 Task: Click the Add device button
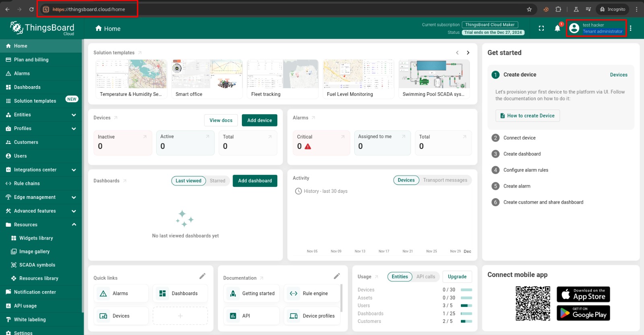pyautogui.click(x=260, y=120)
